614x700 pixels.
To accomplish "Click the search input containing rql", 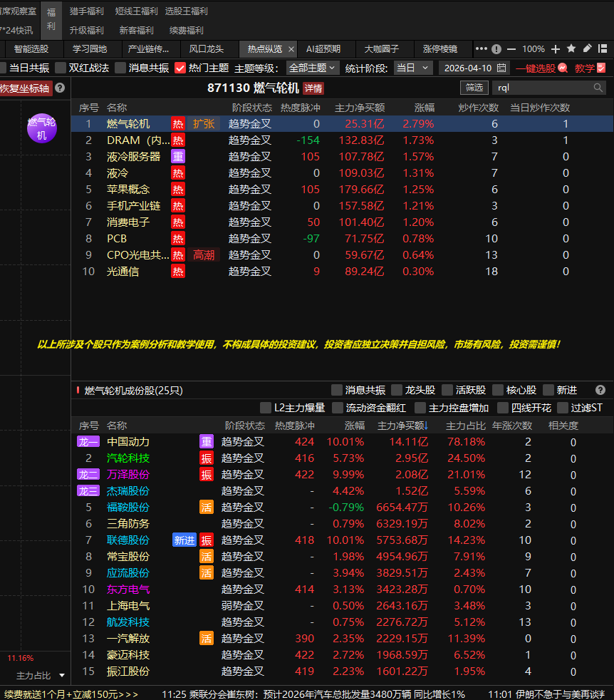I will point(541,88).
